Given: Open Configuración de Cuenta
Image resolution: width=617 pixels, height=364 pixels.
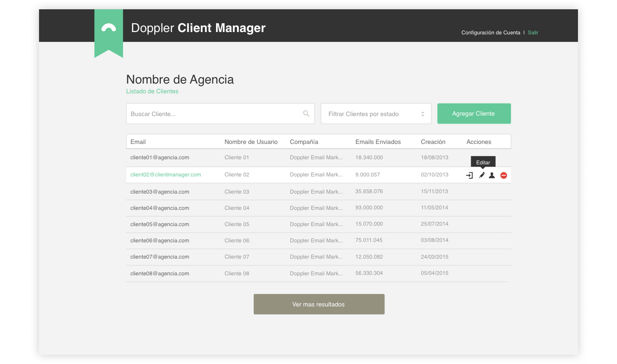Looking at the screenshot, I should click(491, 32).
